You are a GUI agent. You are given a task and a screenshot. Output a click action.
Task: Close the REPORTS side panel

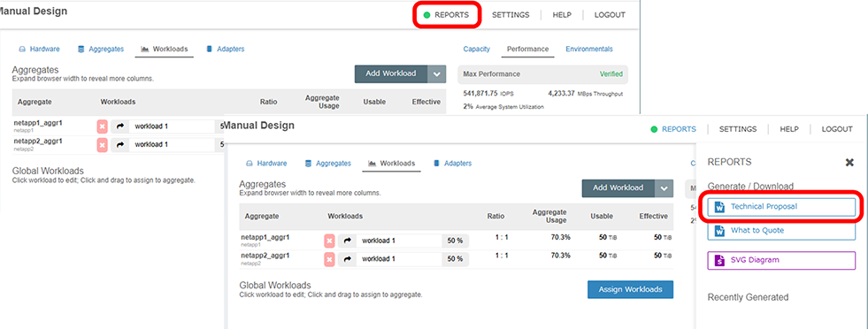coord(849,163)
